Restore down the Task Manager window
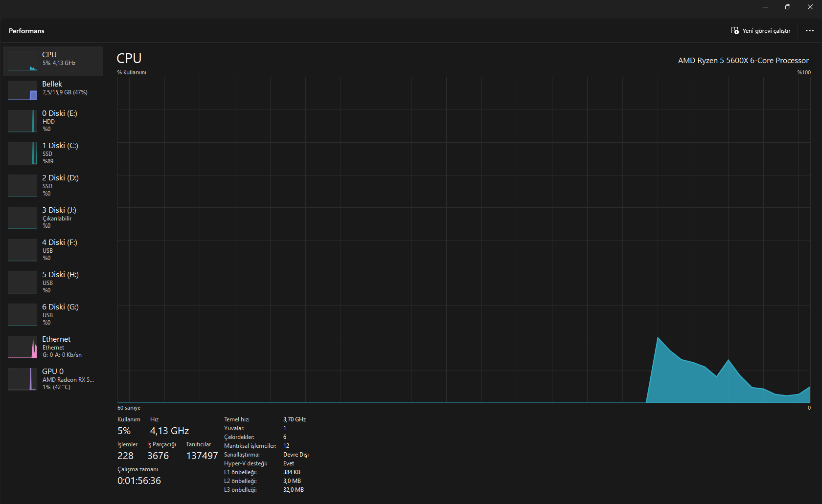Screen dimensions: 822x504 click(x=788, y=7)
